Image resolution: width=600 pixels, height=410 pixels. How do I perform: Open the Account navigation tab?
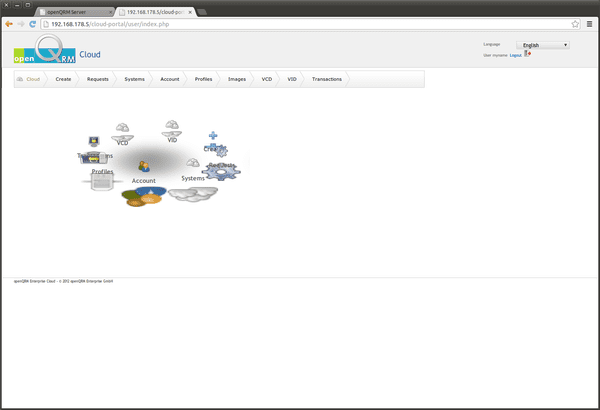coord(170,79)
